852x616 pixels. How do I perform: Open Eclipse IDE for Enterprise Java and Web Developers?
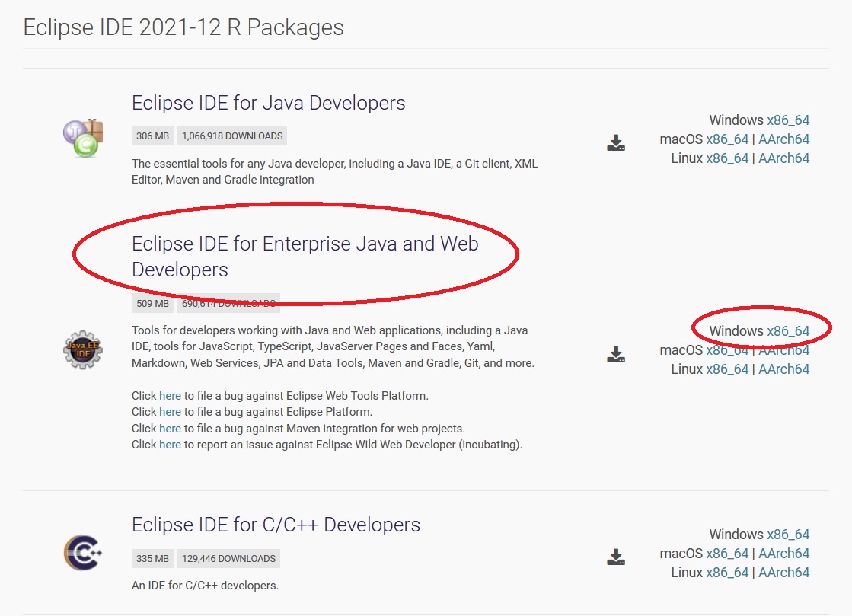(305, 257)
